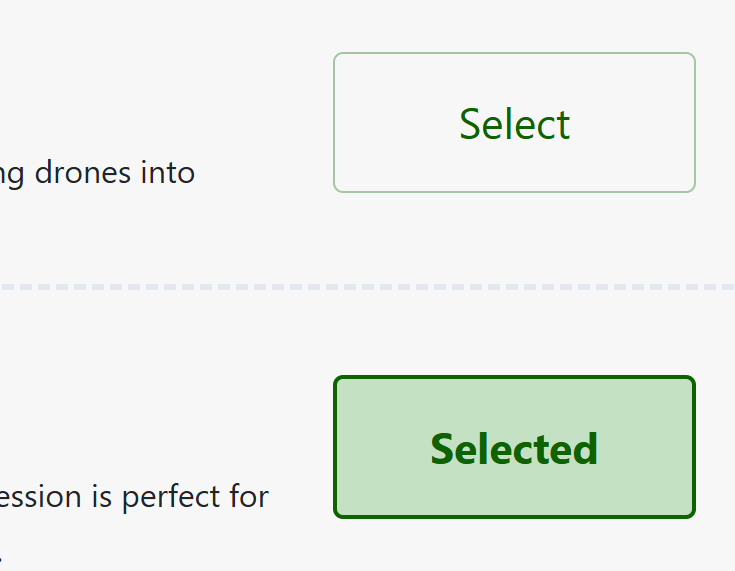Click the unselected "Select" button
The width and height of the screenshot is (735, 571).
514,123
